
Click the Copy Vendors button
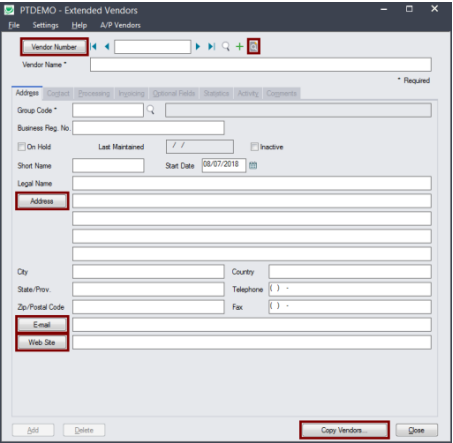click(x=344, y=430)
